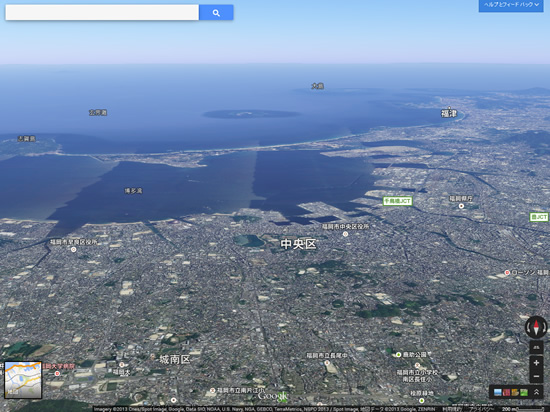Viewport: 550px width, 412px height.
Task: Toggle the tilt view button
Action: click(536, 347)
